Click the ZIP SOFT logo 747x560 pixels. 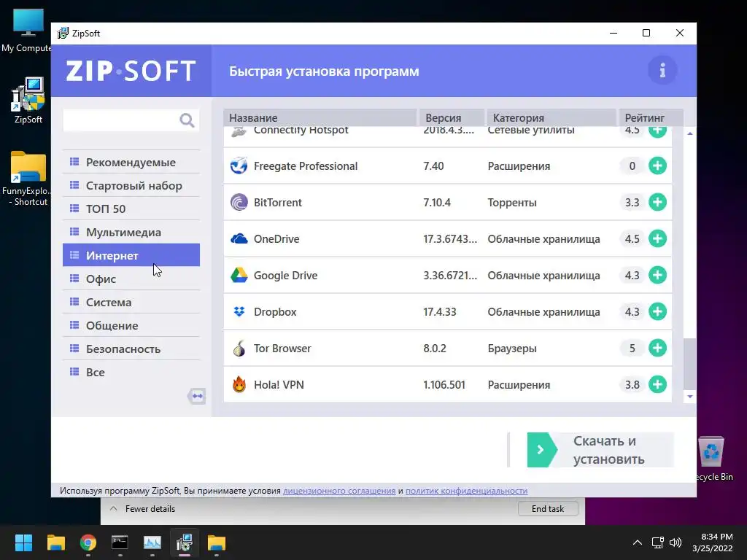[x=131, y=71]
